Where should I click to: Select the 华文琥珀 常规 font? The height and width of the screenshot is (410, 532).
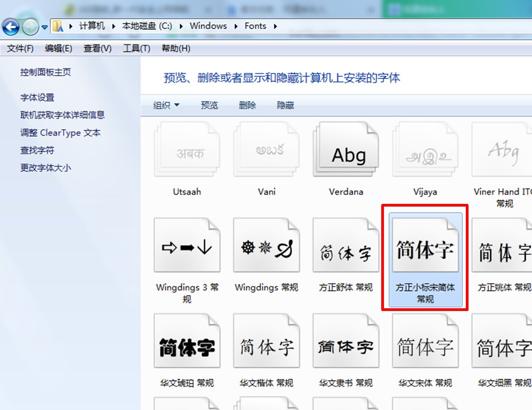(x=187, y=341)
